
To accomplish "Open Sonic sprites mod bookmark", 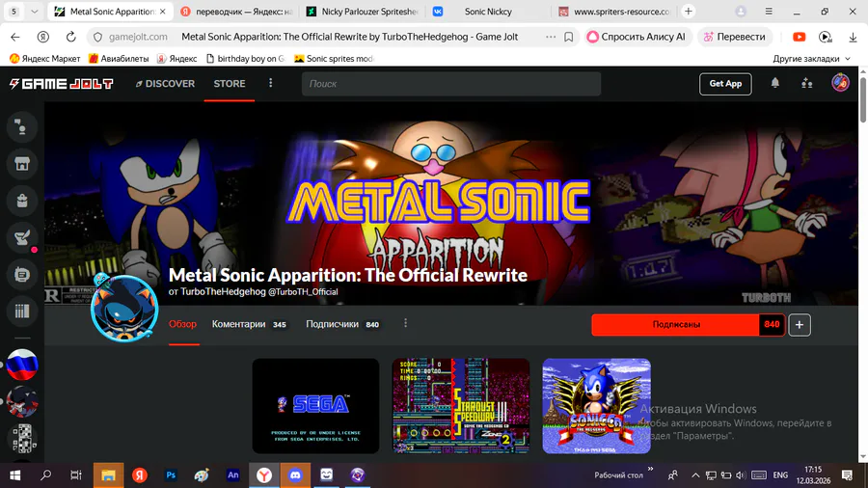I will [x=334, y=59].
